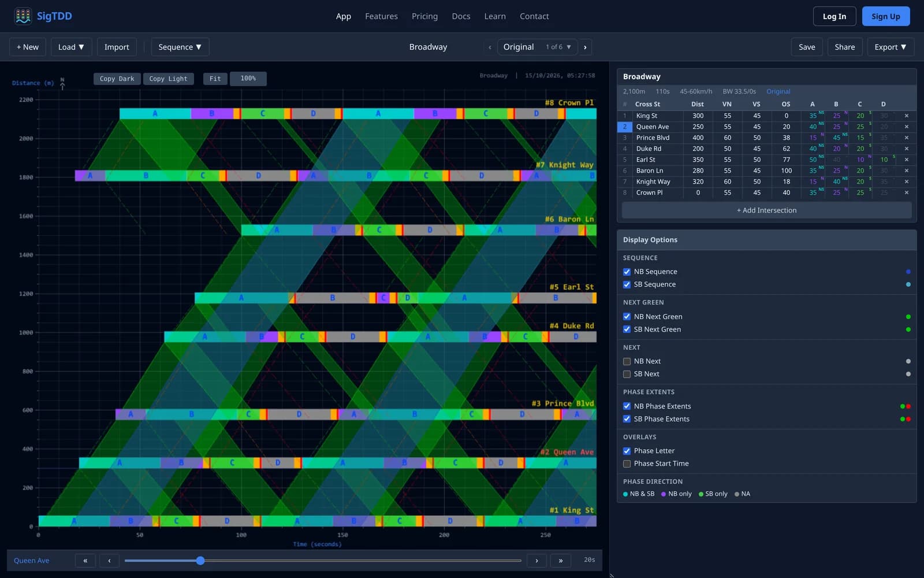Adjust the intersection timeline slider handle
This screenshot has width=924, height=578.
pos(200,560)
